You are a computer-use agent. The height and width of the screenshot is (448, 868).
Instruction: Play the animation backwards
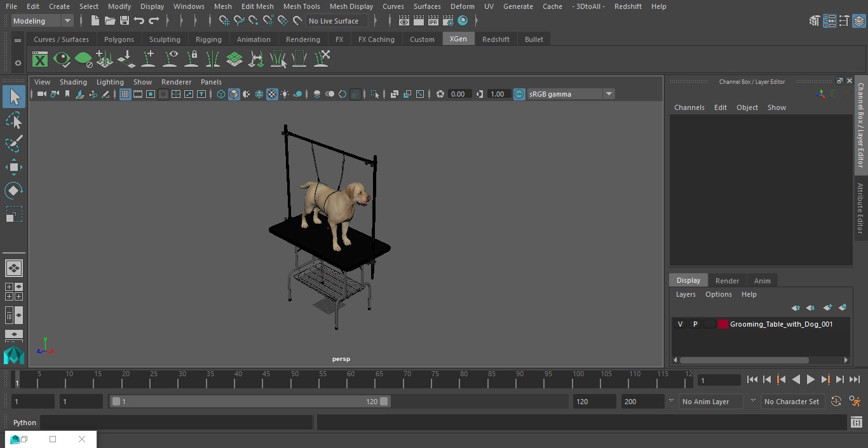click(x=796, y=379)
